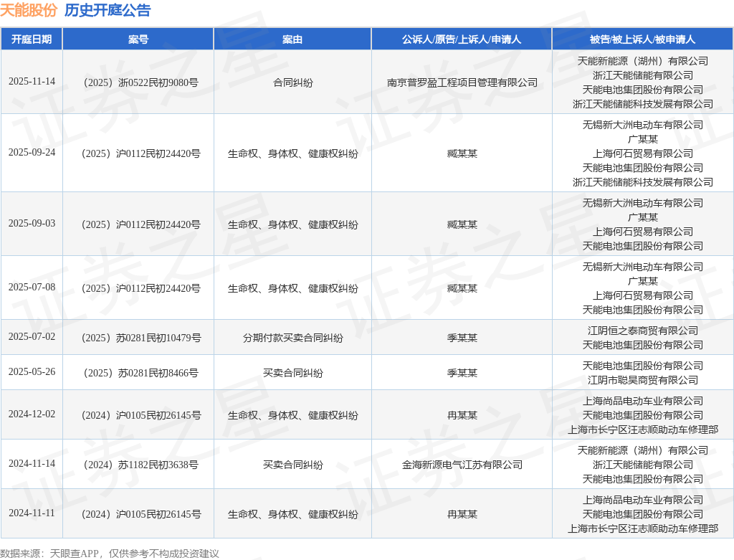The width and height of the screenshot is (734, 560).
Task: Click the 被告/被上诉人/被申请人 column header
Action: point(643,39)
